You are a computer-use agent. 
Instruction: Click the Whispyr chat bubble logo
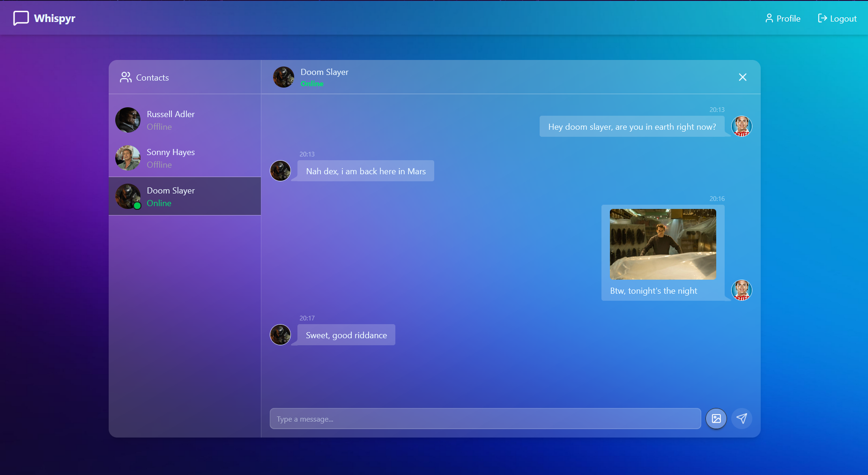pos(21,18)
